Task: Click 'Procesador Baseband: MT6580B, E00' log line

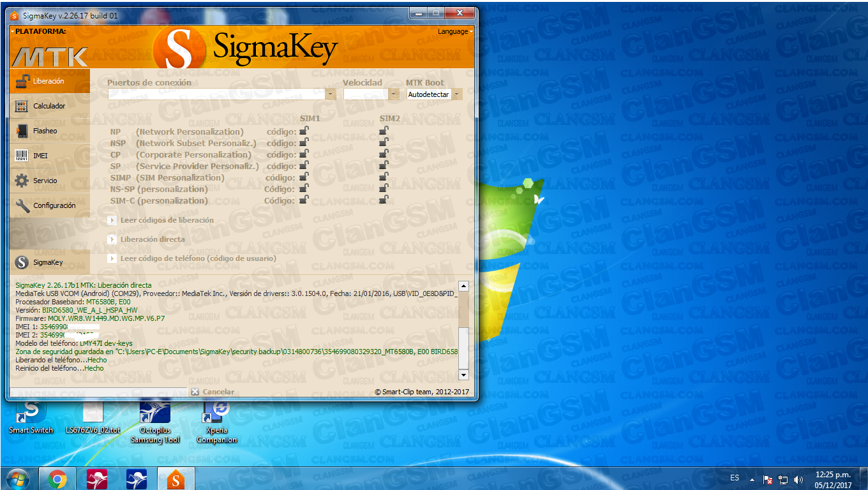Action: pyautogui.click(x=73, y=302)
